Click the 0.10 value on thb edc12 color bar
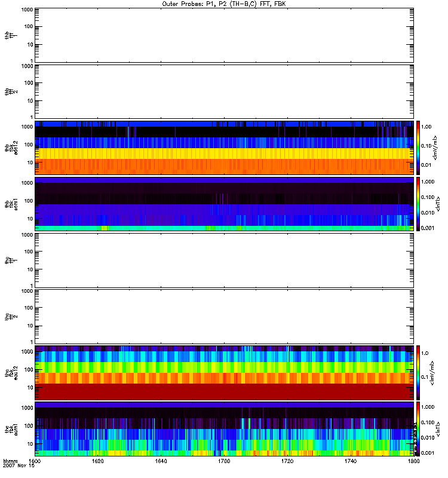 [426, 146]
